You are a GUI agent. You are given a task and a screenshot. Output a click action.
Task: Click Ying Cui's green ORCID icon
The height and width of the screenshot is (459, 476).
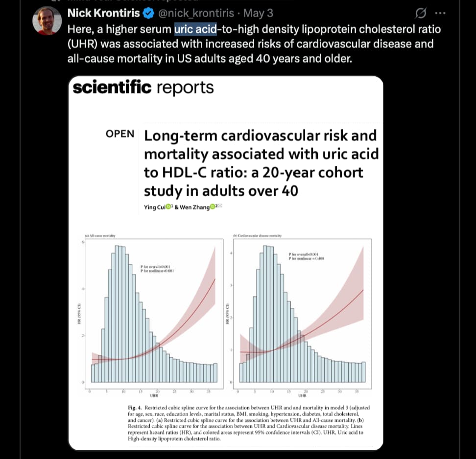(x=168, y=207)
